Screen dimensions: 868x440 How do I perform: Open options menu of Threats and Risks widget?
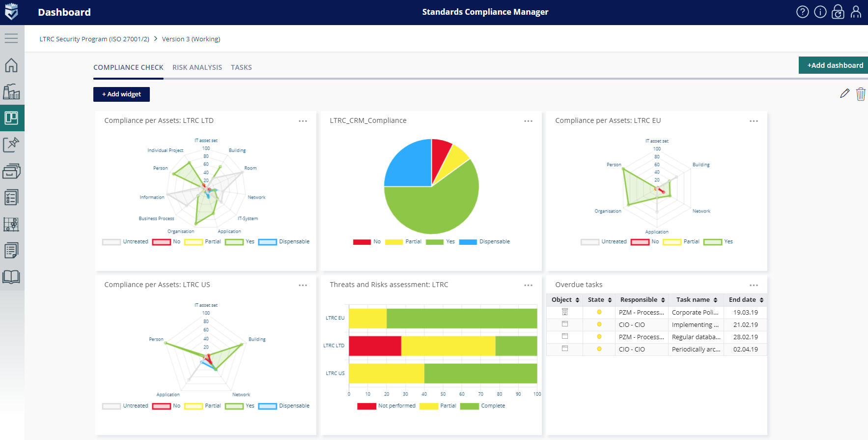[528, 285]
